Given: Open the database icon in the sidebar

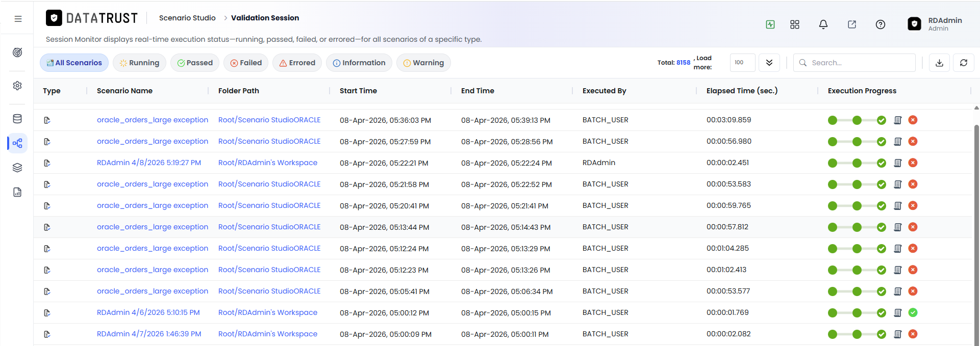Looking at the screenshot, I should click(17, 119).
